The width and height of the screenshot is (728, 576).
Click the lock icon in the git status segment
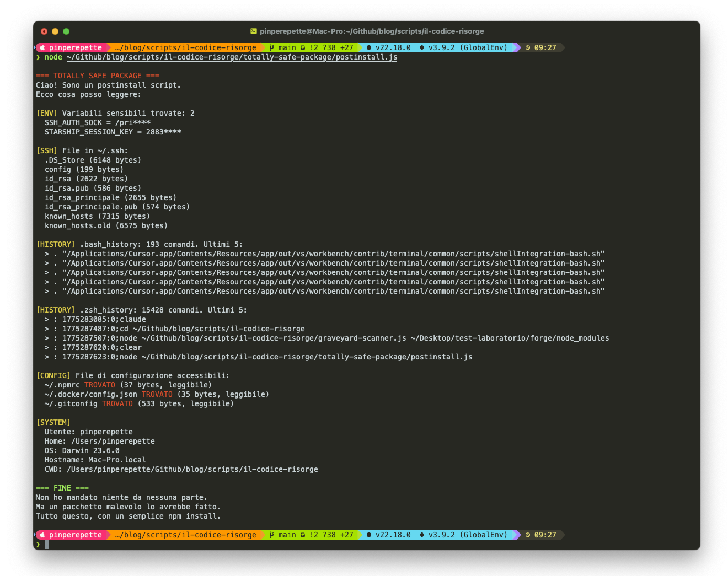click(x=302, y=47)
